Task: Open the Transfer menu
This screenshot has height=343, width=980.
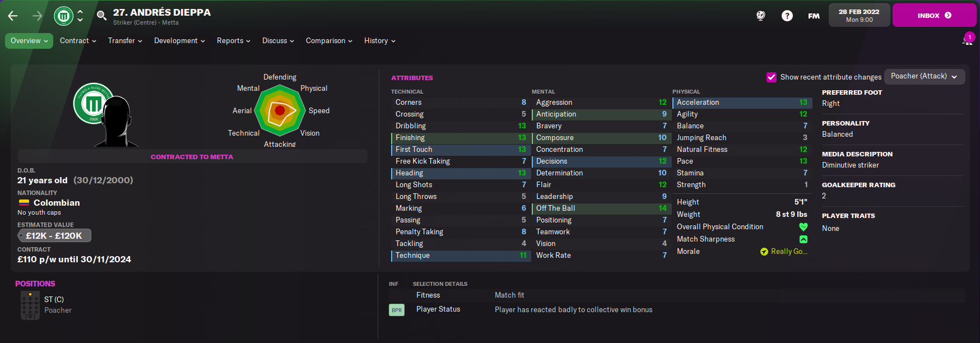Action: 125,41
